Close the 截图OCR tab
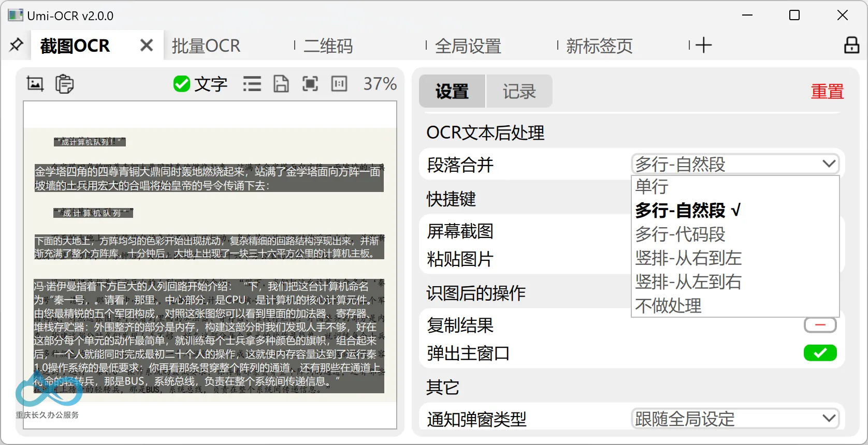The height and width of the screenshot is (445, 868). tap(147, 46)
